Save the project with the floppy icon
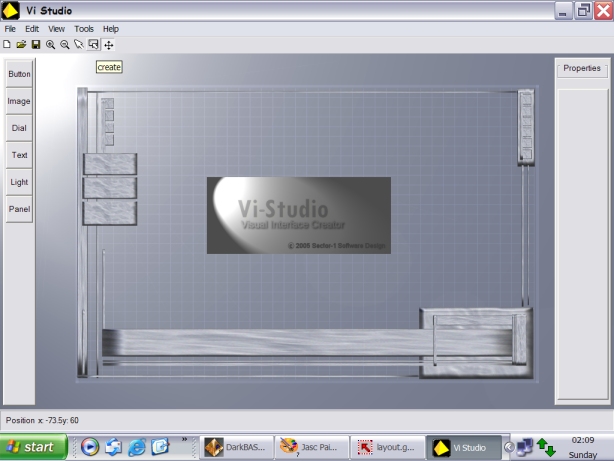This screenshot has width=614, height=461. 36,45
